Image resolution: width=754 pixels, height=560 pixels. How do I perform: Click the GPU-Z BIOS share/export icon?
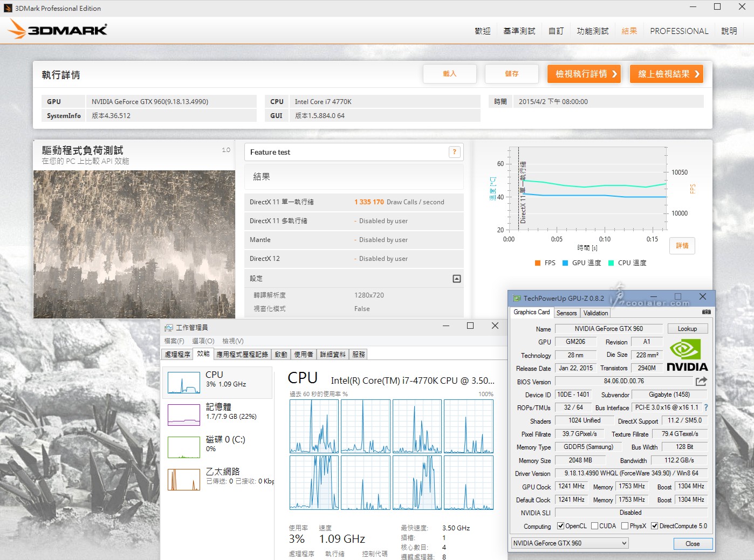coord(701,381)
